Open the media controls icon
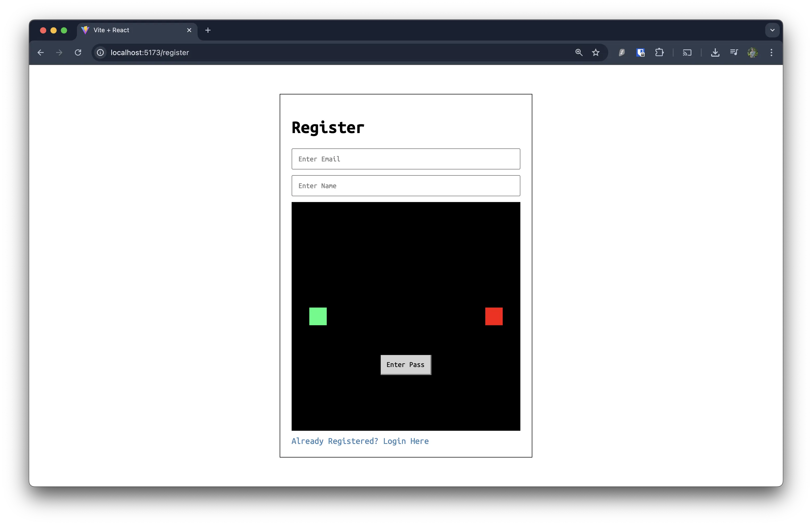 [x=734, y=52]
